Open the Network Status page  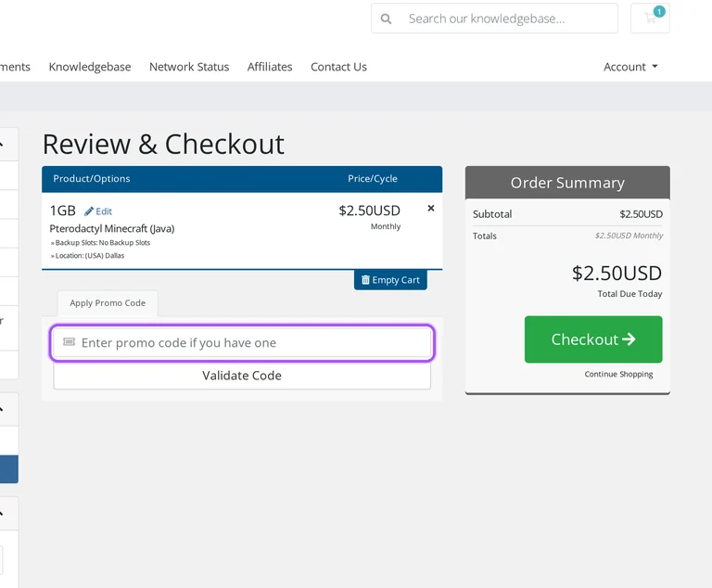tap(189, 67)
